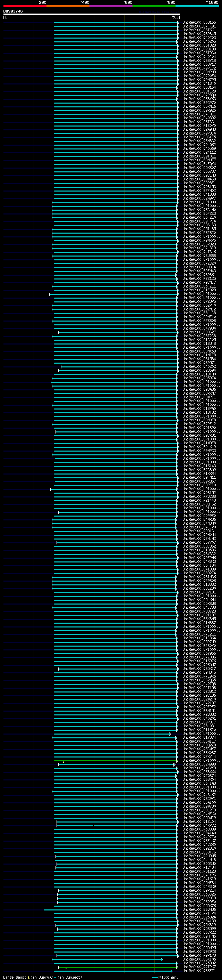Image resolution: width=222 pixels, height=980 pixels.
Task: Go to hit UniRef100_Q9HFM5
Action: click(199, 936)
